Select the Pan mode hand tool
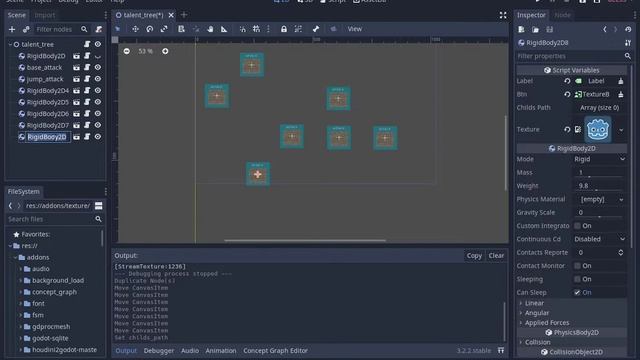 pyautogui.click(x=210, y=29)
